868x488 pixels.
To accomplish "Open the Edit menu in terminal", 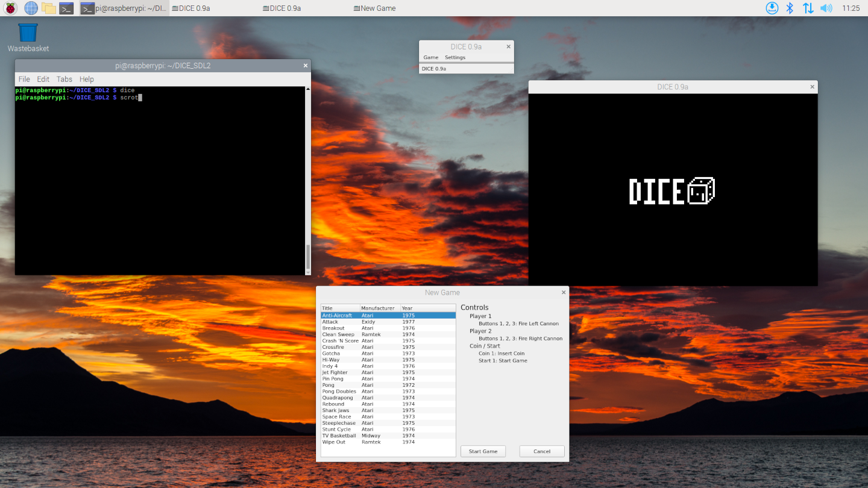I will 43,79.
